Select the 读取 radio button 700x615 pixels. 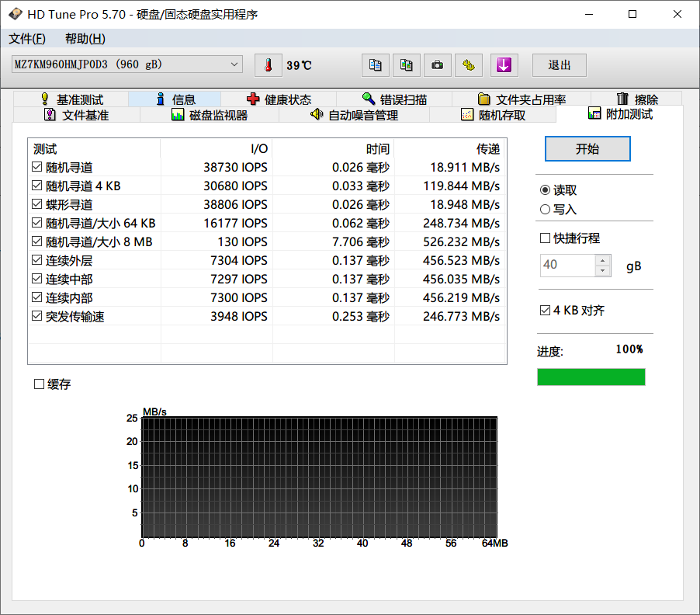point(545,190)
